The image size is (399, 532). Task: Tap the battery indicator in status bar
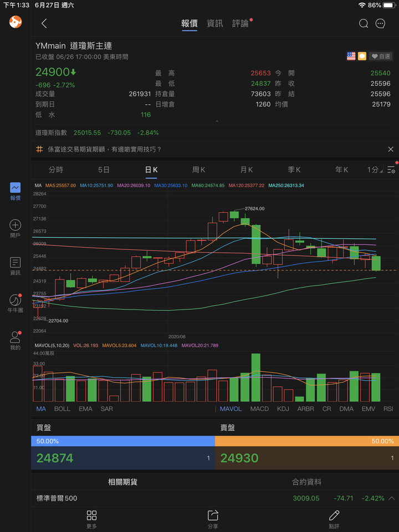tap(389, 5)
